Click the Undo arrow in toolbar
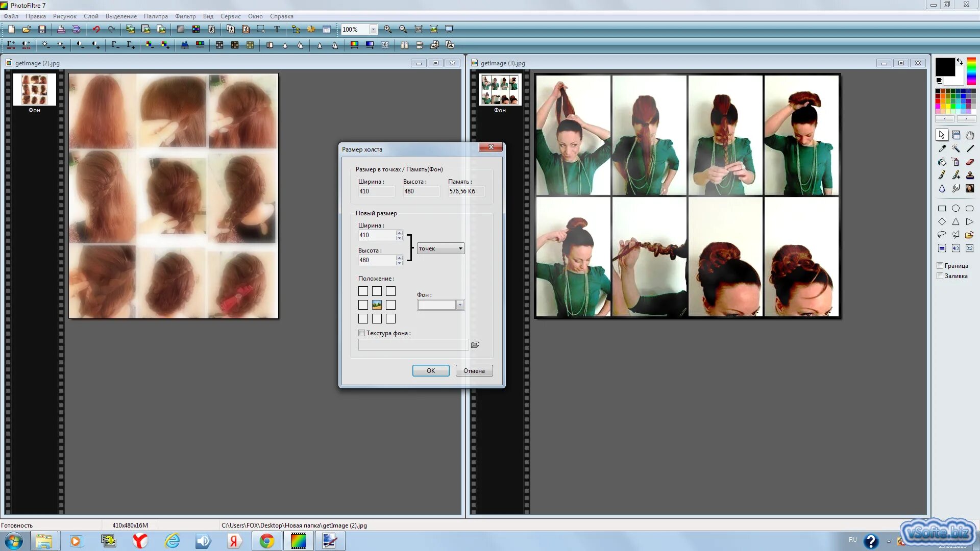 [x=96, y=30]
